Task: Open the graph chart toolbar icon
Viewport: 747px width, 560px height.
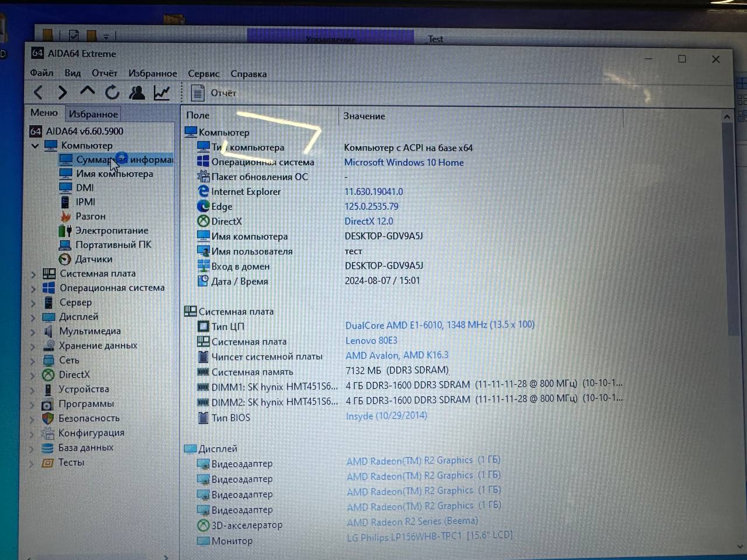Action: pyautogui.click(x=162, y=92)
